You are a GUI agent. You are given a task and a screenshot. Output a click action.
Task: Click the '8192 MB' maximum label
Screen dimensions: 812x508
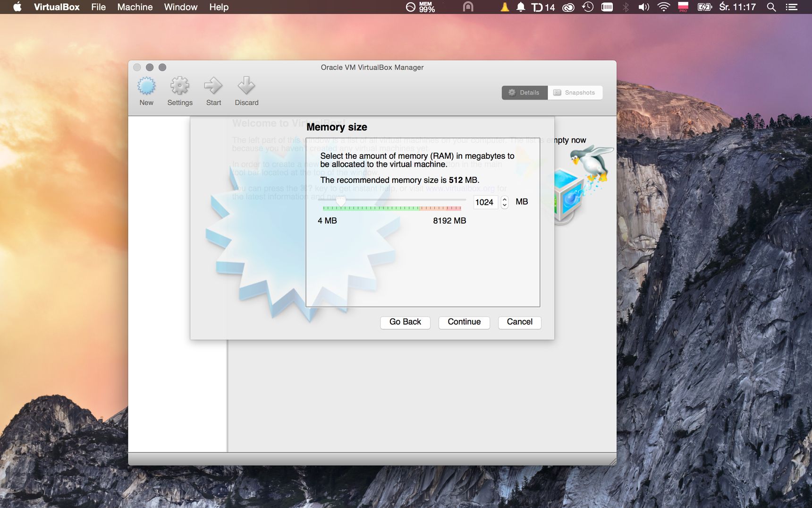pos(449,221)
